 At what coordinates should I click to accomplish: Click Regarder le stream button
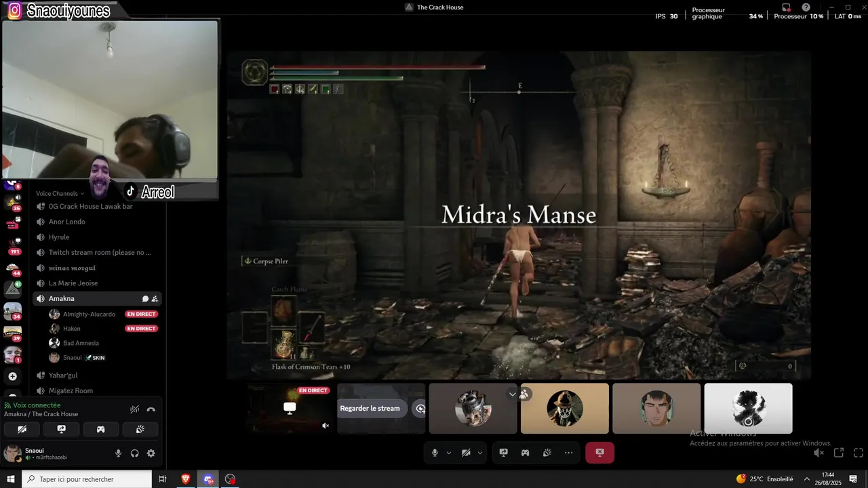[370, 408]
